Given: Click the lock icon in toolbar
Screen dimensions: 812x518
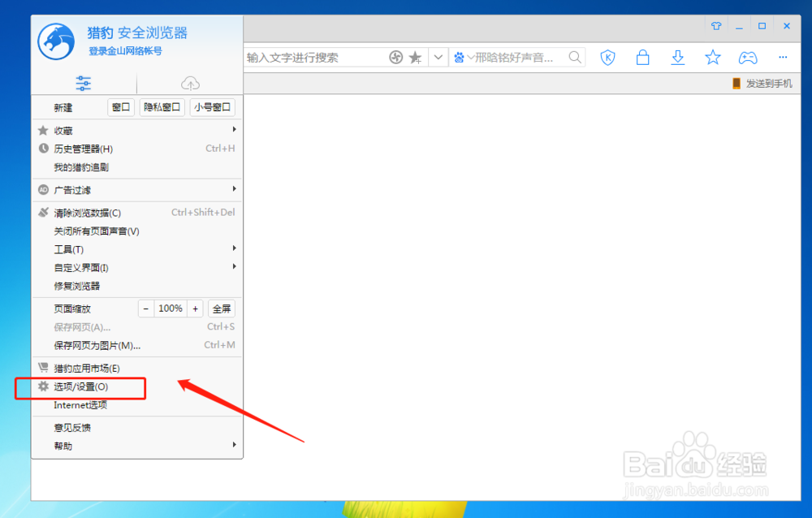Looking at the screenshot, I should [642, 57].
